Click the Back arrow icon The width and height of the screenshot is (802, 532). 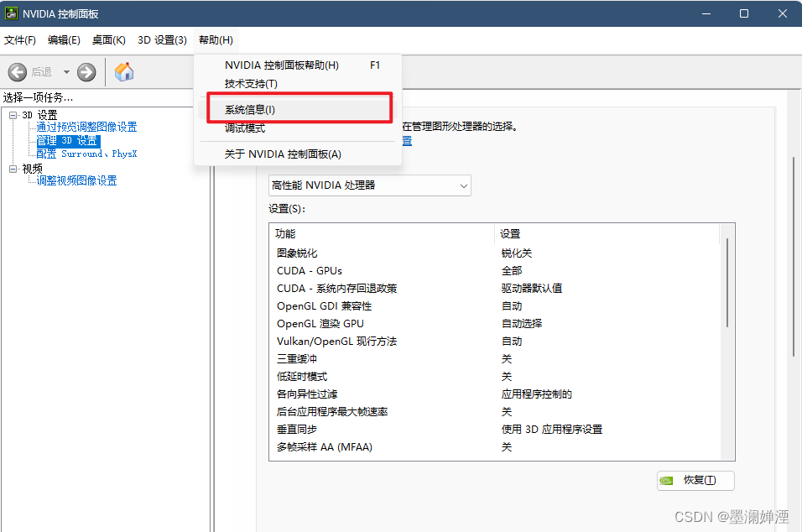(x=18, y=72)
